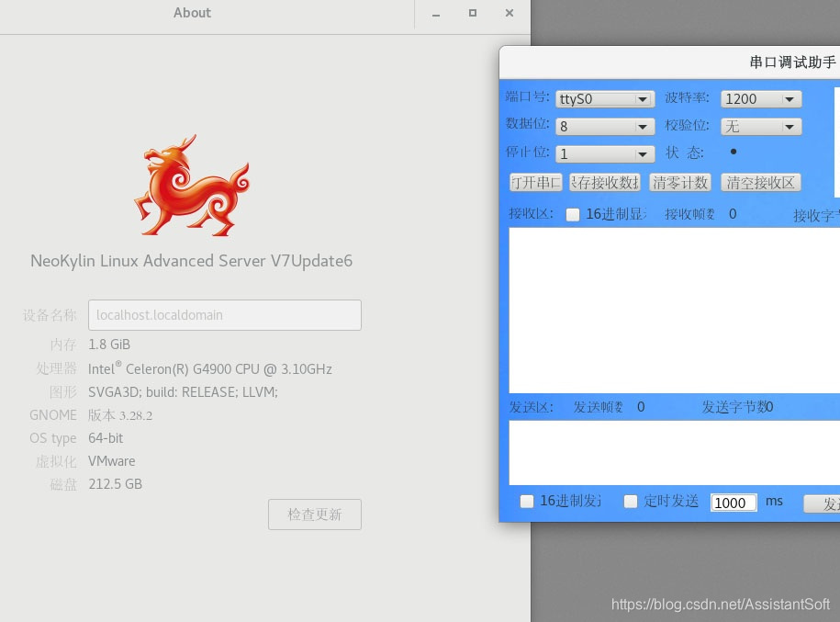Click the About window title text

tap(192, 13)
